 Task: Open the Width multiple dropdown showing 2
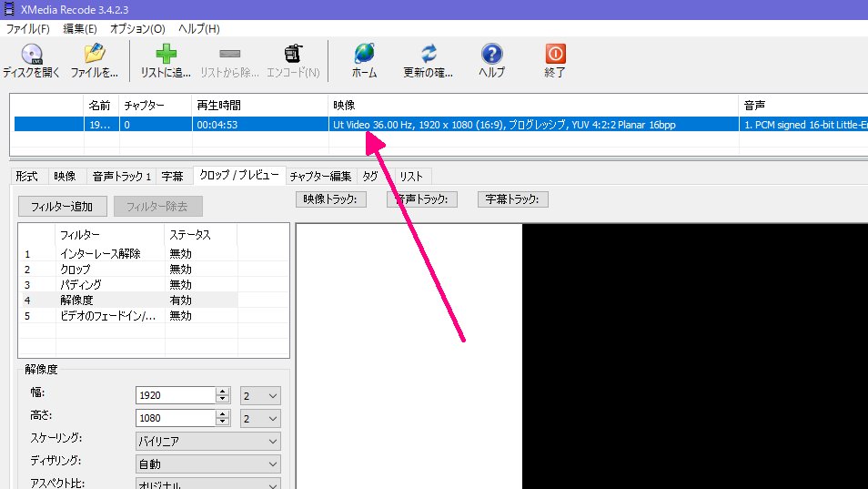pos(260,396)
